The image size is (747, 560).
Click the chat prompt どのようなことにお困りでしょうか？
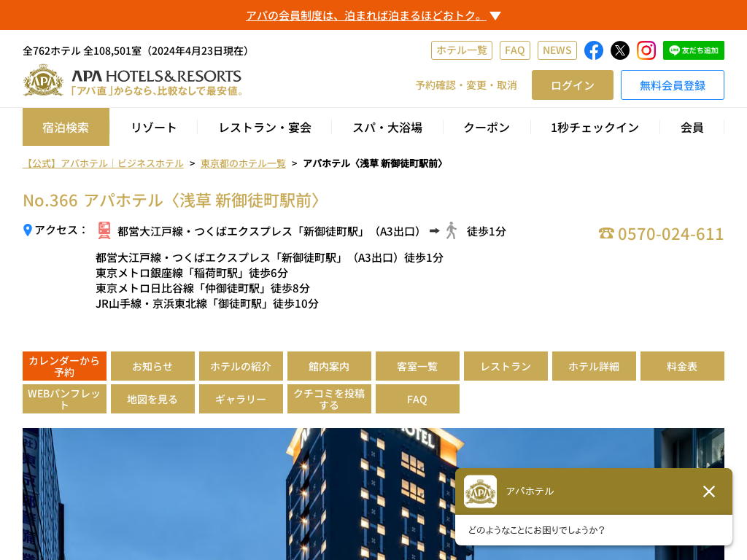(536, 530)
